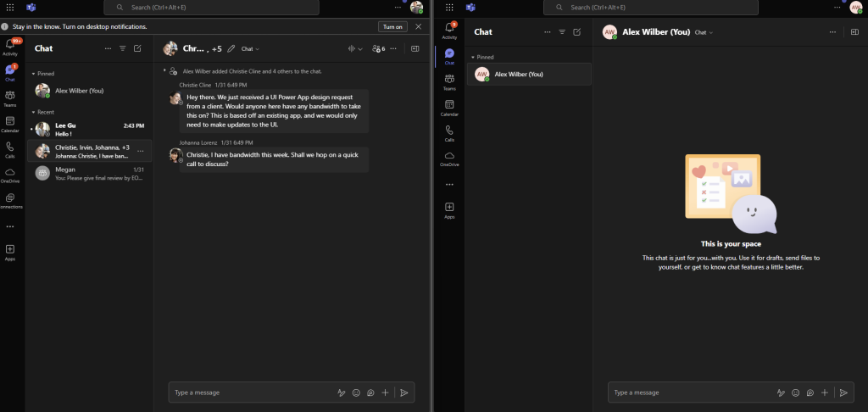
Task: Open Alex Wilber pinned chat in left window
Action: coord(90,91)
